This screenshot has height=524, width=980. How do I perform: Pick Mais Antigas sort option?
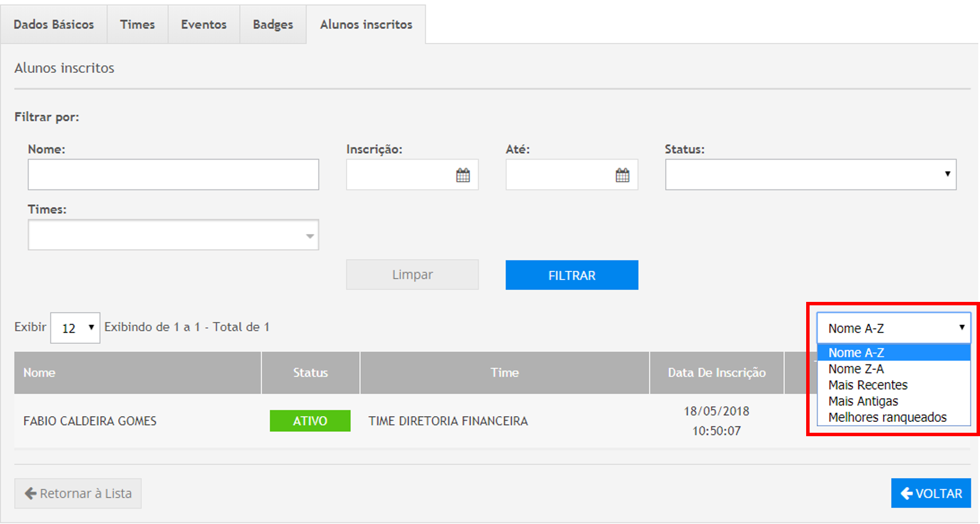tap(863, 401)
